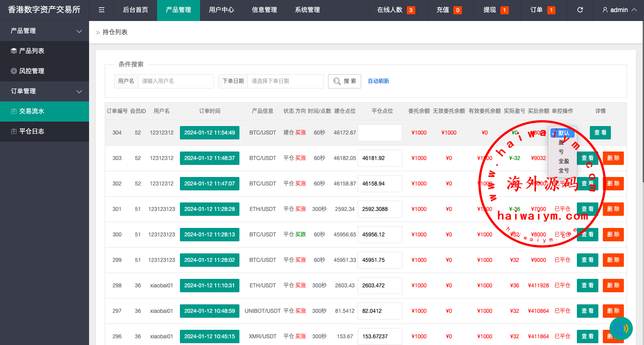Click the 搜索 search button
The width and height of the screenshot is (644, 345).
[345, 81]
